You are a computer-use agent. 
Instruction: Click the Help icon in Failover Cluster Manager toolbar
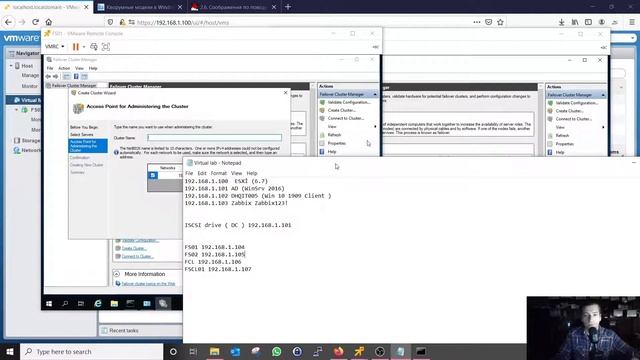76,76
